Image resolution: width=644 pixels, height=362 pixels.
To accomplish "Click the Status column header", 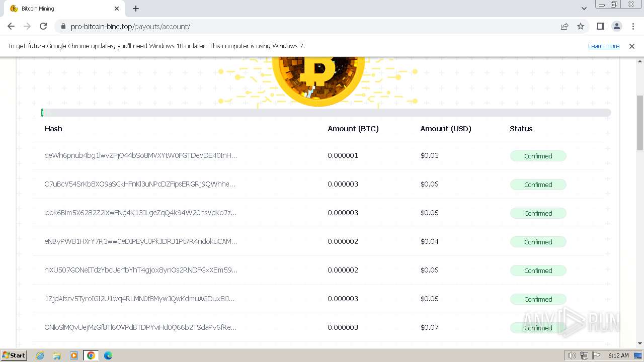I will tap(521, 129).
